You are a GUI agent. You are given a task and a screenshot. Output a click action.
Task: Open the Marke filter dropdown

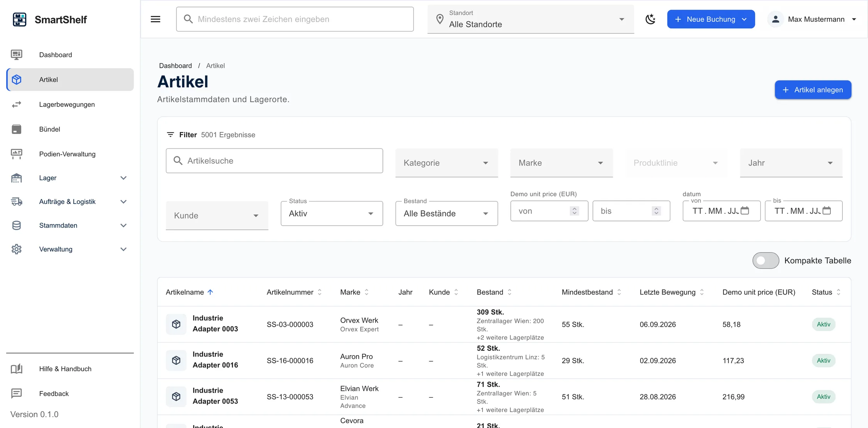561,163
